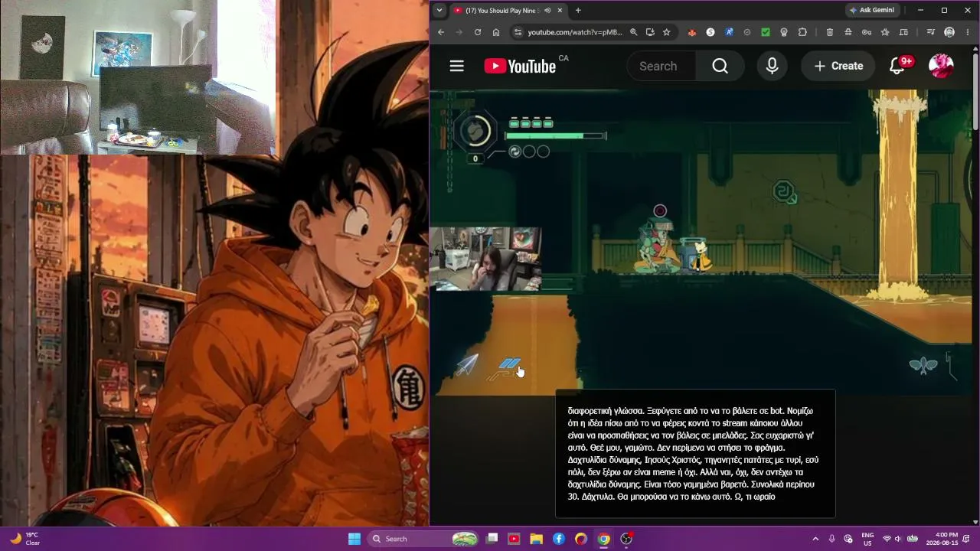
Task: Open the green checkmark extension
Action: [x=766, y=32]
